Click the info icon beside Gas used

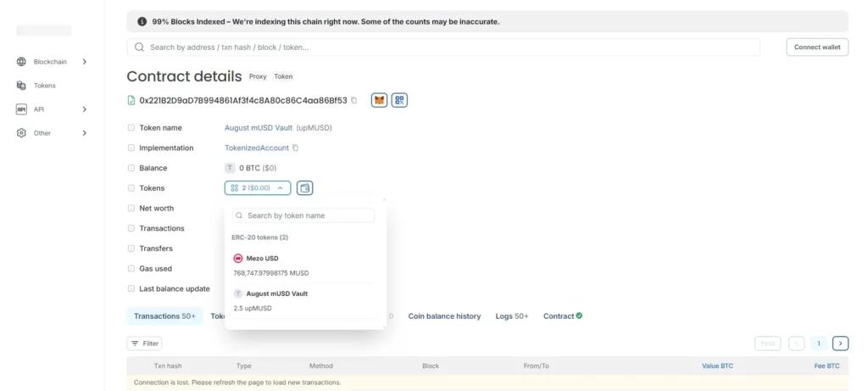[x=131, y=269]
